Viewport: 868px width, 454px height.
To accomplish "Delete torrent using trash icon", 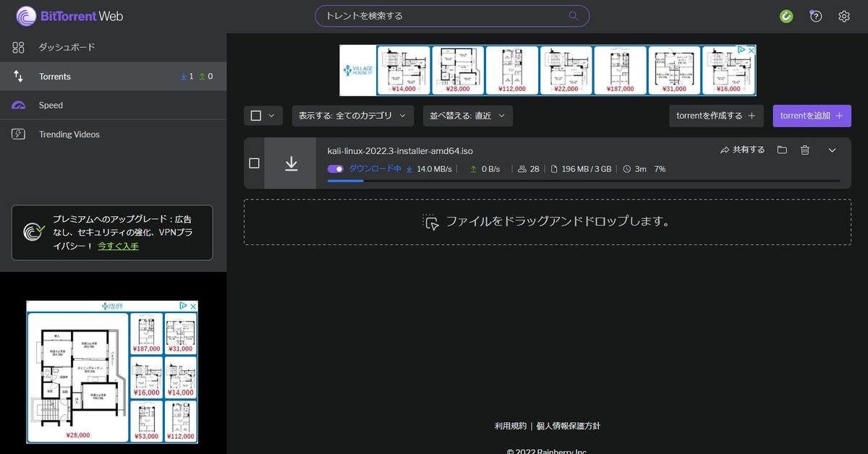I will 805,150.
